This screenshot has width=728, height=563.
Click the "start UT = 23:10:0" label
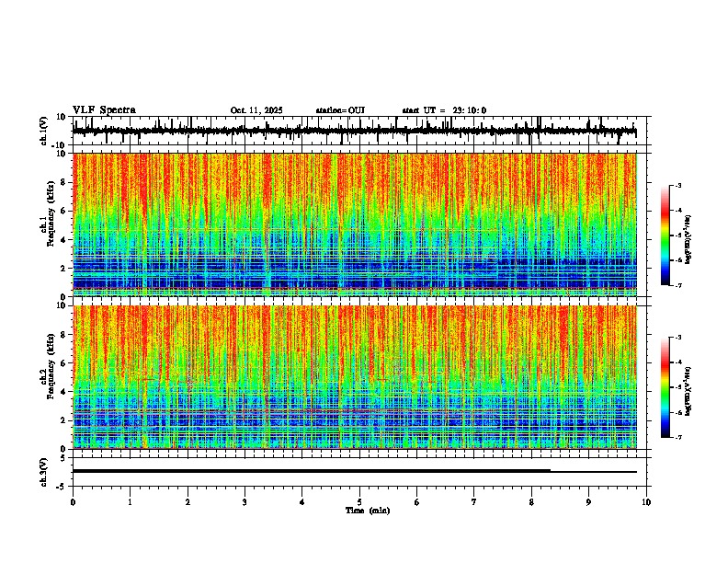click(x=444, y=110)
